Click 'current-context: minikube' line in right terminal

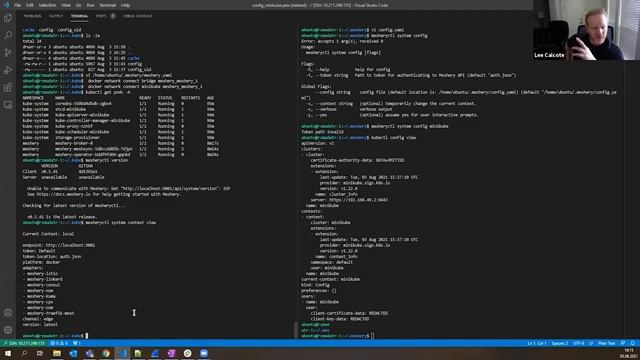pos(331,279)
